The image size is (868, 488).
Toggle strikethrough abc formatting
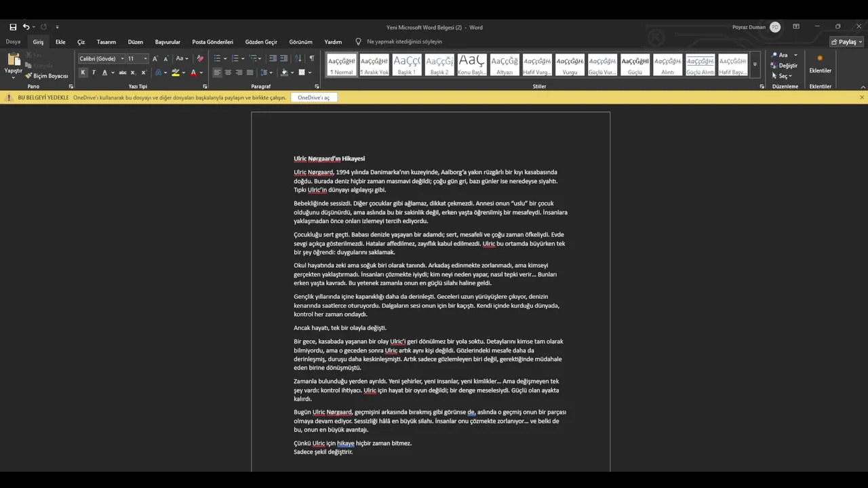point(123,73)
